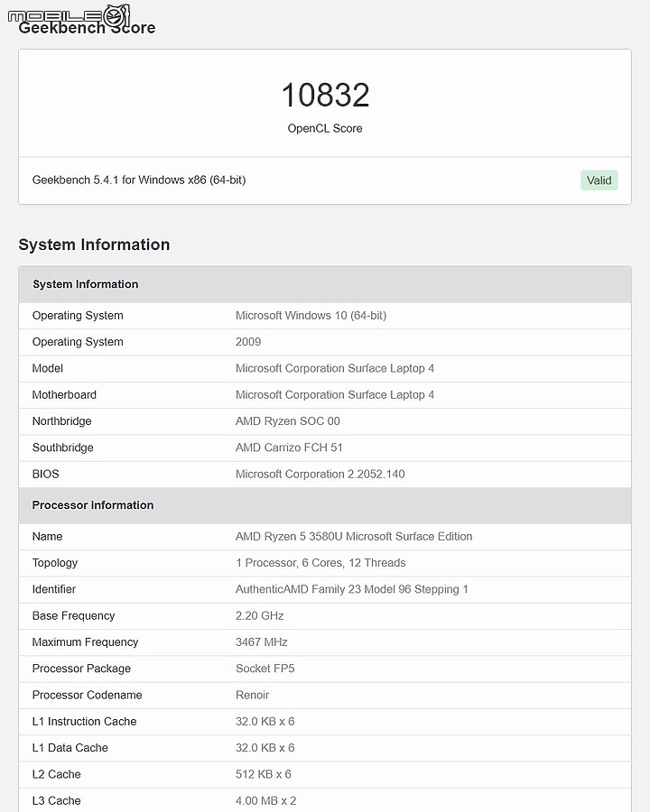
Task: Click the L2 Cache label
Action: coord(57,774)
